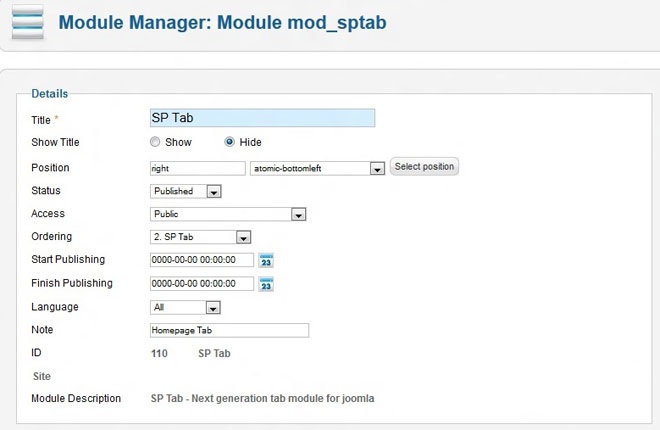The height and width of the screenshot is (430, 660).
Task: Click the Module Manager stacked icon in the header
Action: [x=27, y=22]
